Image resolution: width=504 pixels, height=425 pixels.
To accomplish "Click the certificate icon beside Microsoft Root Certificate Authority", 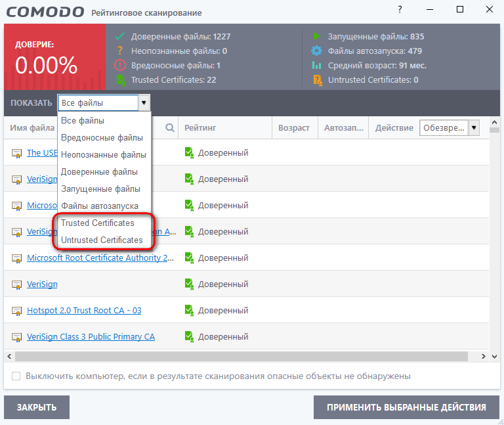I will point(16,258).
